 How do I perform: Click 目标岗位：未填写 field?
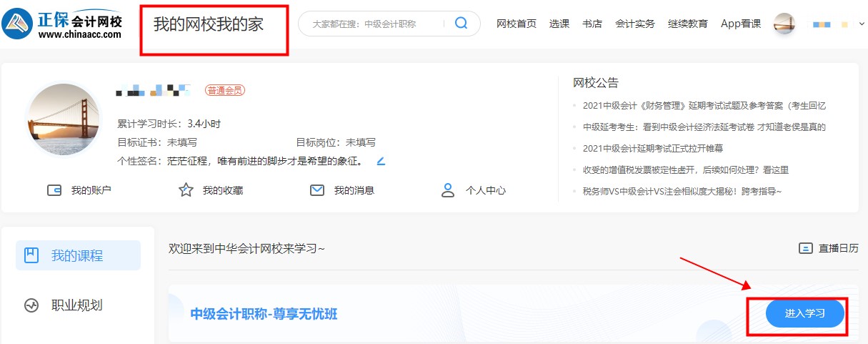coord(336,142)
